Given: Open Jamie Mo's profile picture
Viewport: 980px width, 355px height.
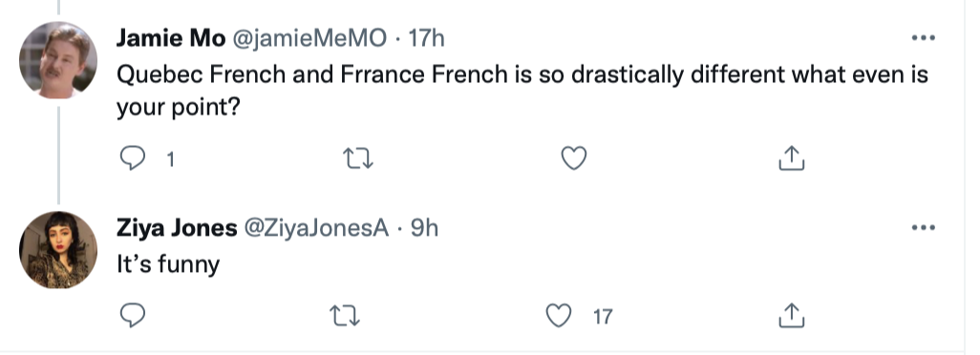Looking at the screenshot, I should (58, 60).
